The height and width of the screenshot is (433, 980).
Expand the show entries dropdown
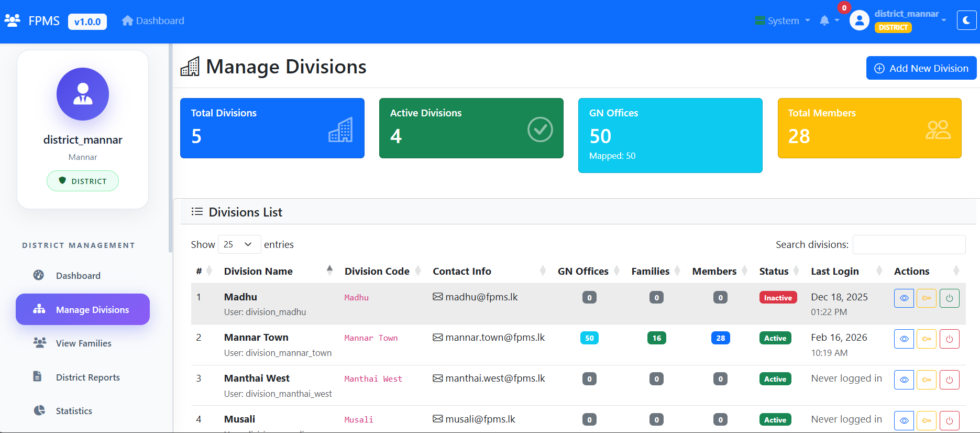(x=239, y=244)
